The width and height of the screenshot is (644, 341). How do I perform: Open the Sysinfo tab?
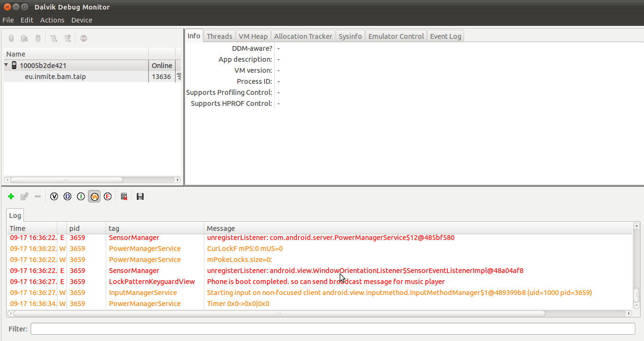coord(350,36)
